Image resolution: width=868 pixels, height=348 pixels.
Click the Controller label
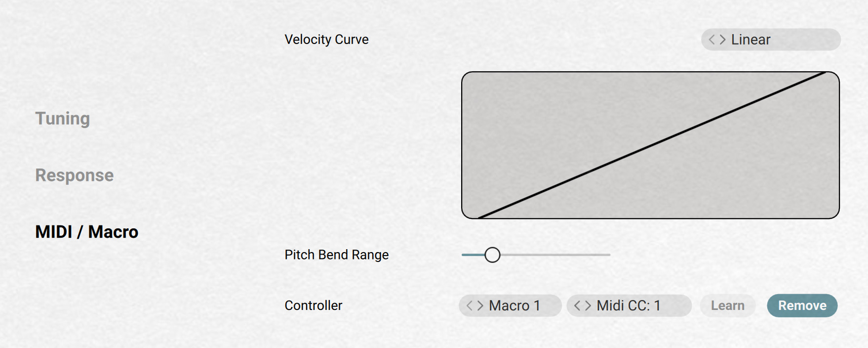pyautogui.click(x=314, y=305)
